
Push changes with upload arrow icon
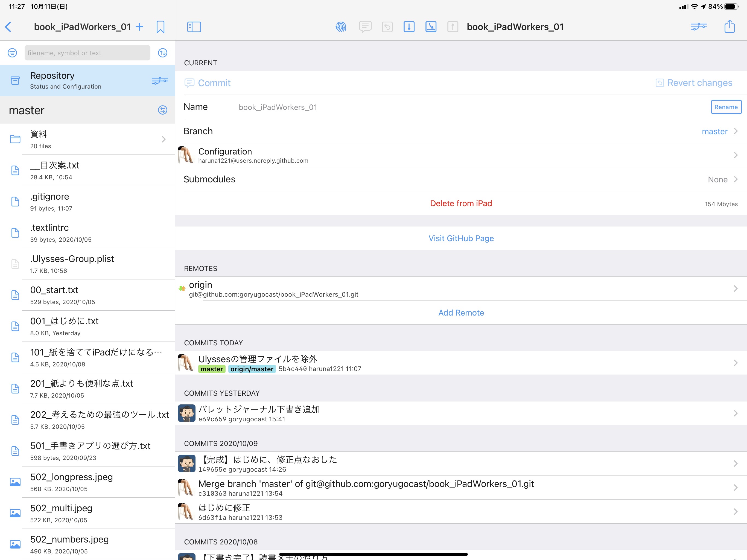453,27
